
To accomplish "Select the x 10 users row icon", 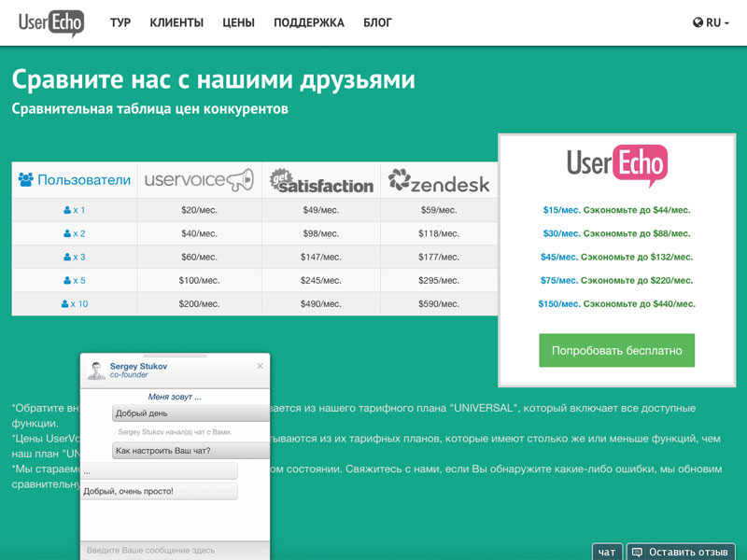I will (x=66, y=303).
